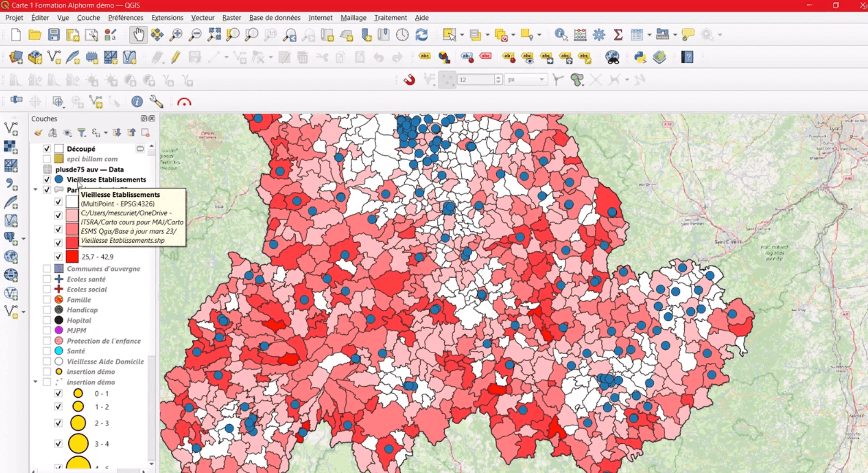The width and height of the screenshot is (868, 473).
Task: Click the wrench tool icon
Action: click(x=156, y=101)
